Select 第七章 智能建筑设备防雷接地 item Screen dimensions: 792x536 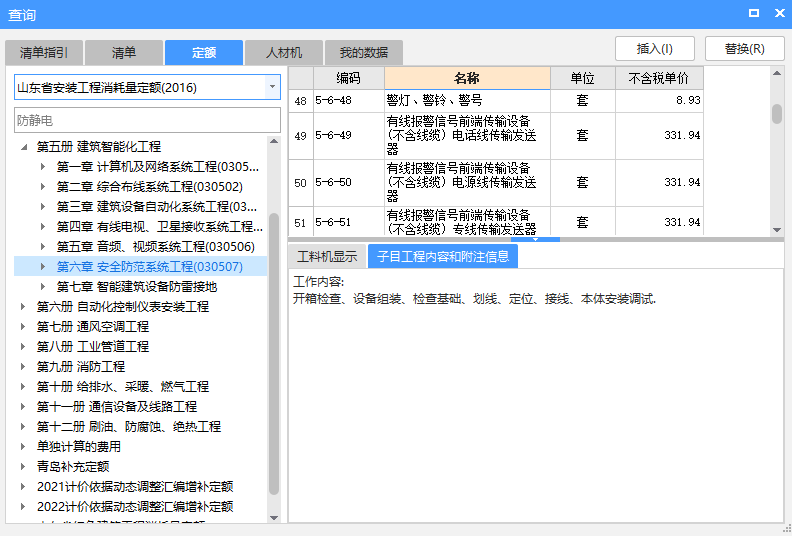[137, 286]
